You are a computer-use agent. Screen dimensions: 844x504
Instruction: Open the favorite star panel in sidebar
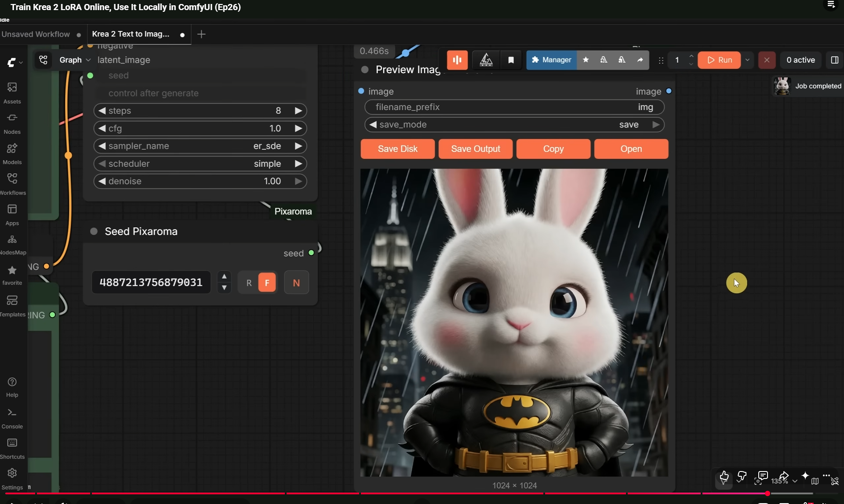[x=12, y=275]
